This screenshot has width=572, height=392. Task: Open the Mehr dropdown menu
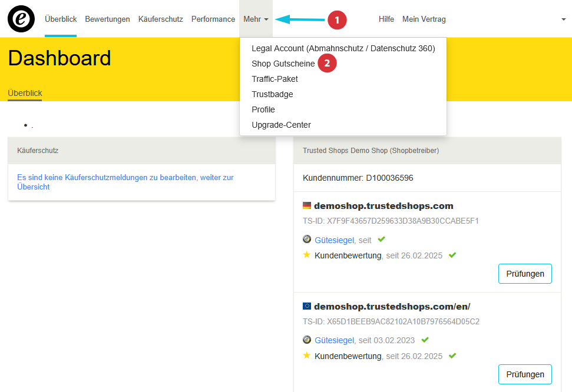point(256,19)
